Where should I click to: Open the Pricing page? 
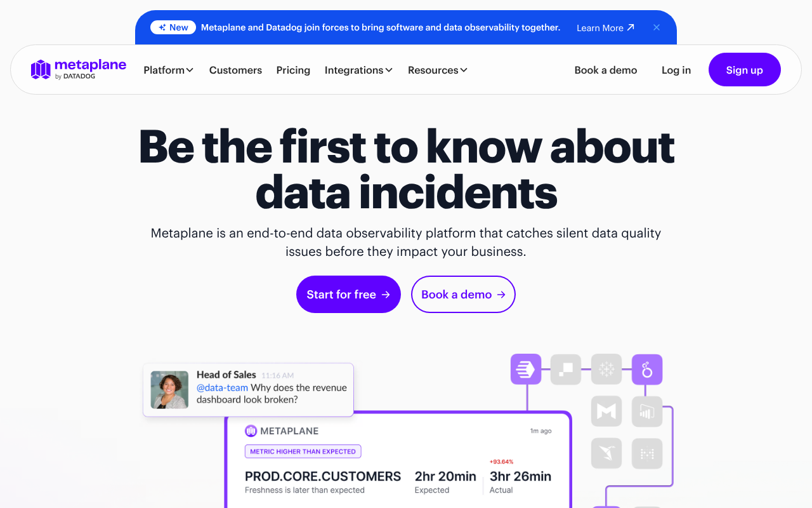tap(293, 70)
